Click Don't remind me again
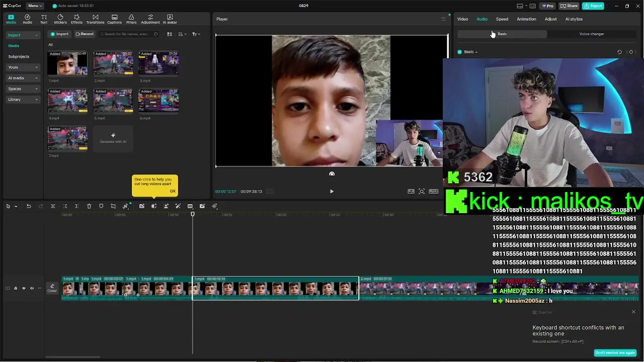 (615, 352)
